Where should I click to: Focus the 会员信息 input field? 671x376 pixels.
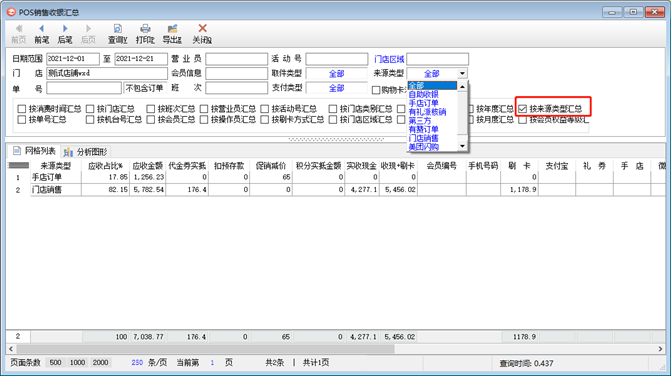[x=237, y=74]
